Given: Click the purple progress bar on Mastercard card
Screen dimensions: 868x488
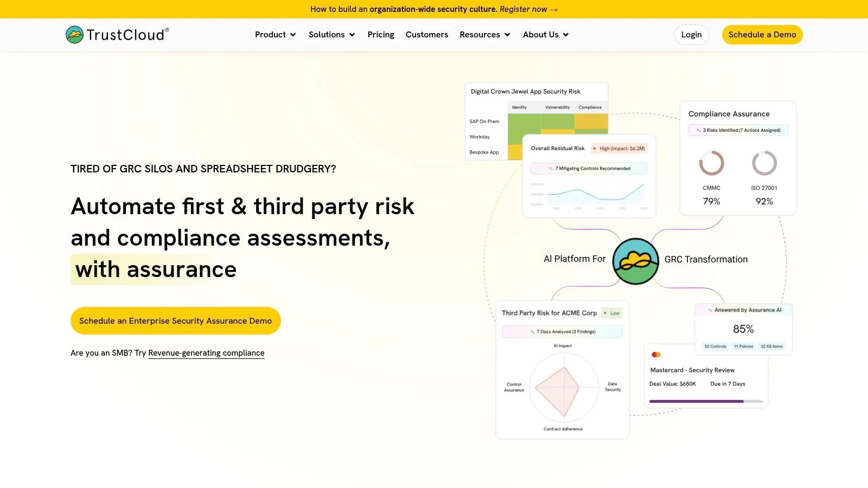Looking at the screenshot, I should pyautogui.click(x=696, y=401).
